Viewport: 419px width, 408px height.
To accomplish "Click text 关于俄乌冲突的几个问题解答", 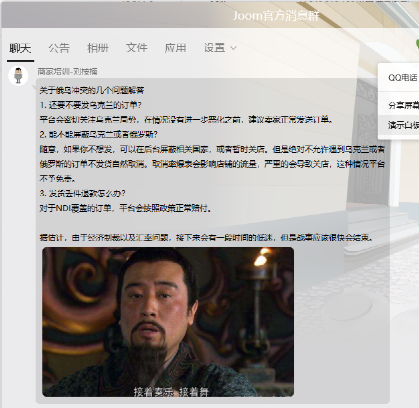I will [92, 90].
